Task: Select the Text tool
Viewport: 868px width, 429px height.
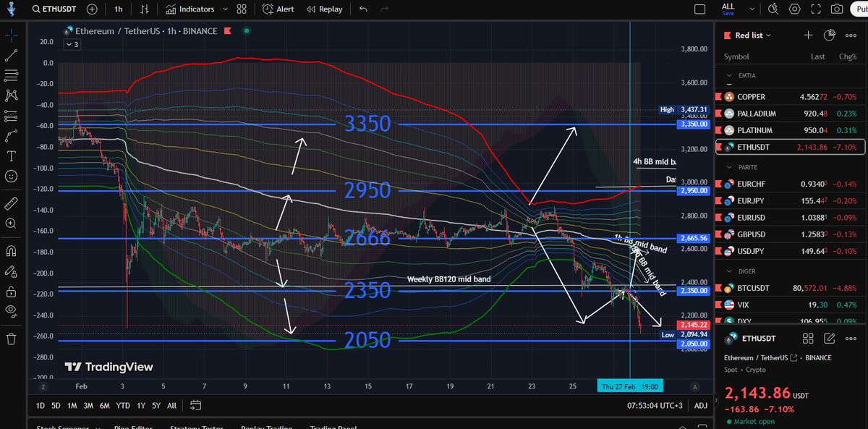Action: click(11, 156)
